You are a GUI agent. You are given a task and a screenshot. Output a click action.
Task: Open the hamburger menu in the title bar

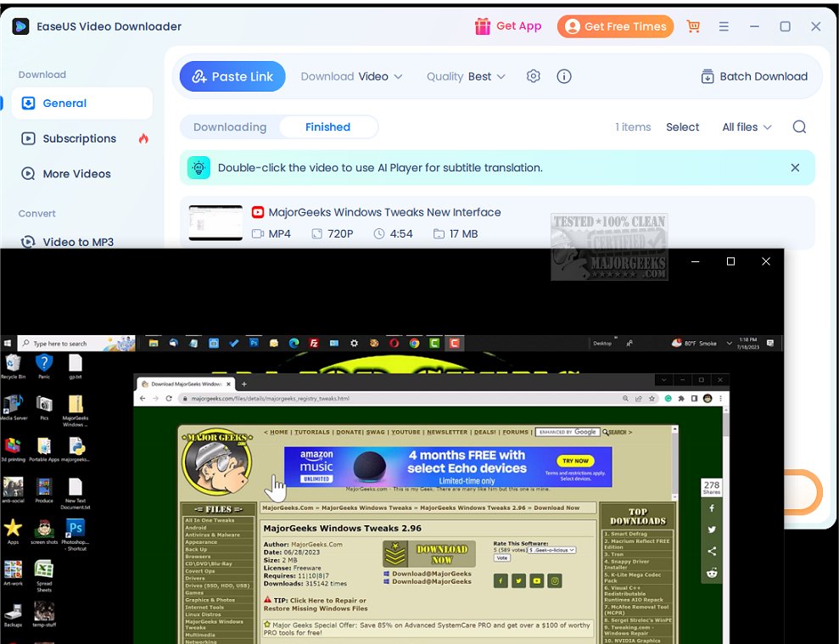(724, 26)
